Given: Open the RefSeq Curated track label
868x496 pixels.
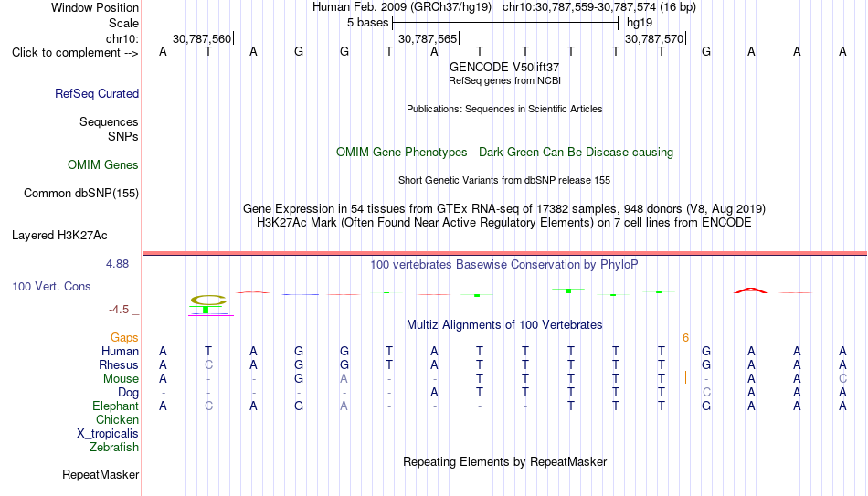Looking at the screenshot, I should coord(96,93).
